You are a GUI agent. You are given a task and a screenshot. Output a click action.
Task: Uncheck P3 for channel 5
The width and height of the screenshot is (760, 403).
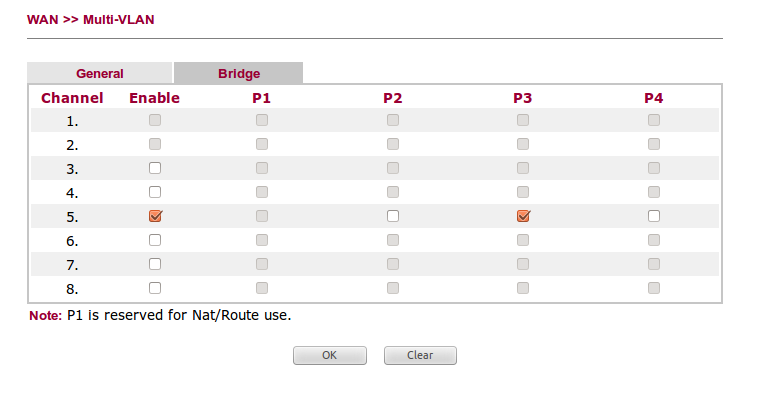pos(523,216)
